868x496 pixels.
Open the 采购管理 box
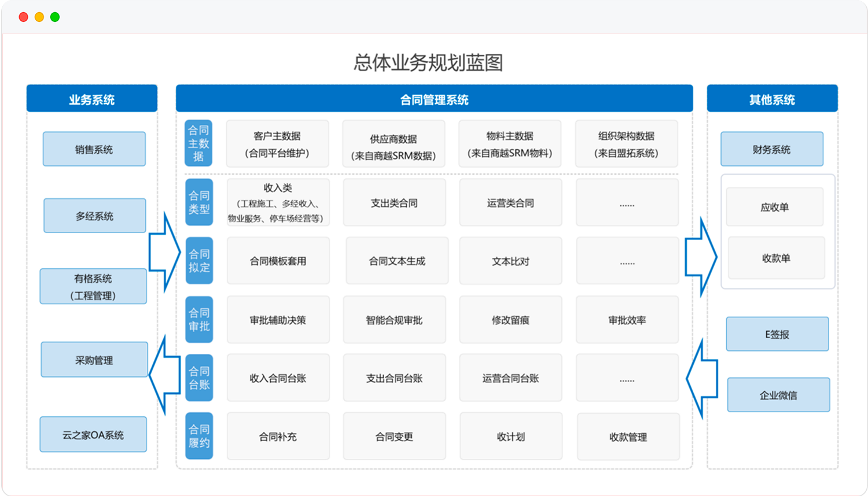click(94, 360)
